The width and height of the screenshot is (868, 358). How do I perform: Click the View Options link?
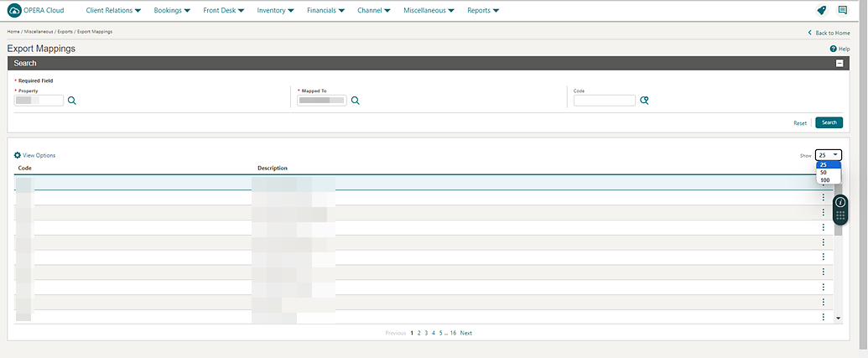point(39,155)
